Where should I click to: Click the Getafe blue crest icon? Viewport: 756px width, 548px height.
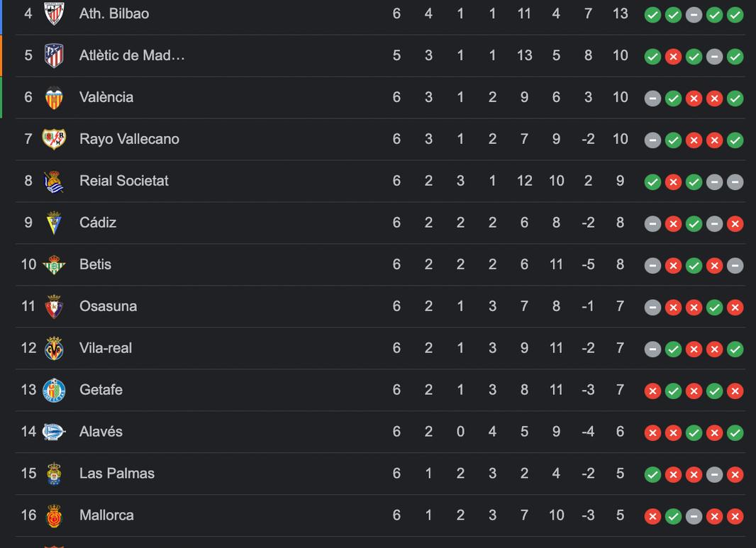(54, 390)
